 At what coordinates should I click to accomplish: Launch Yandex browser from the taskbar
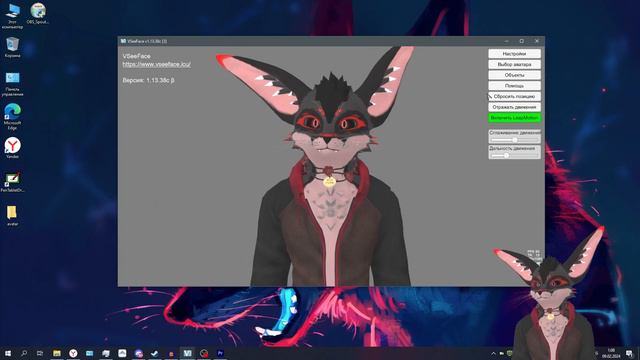(73, 353)
